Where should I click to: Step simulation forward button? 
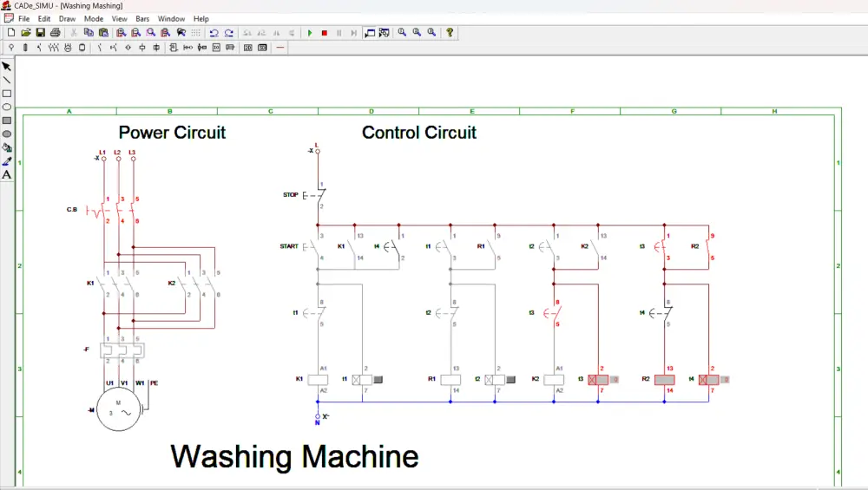point(354,33)
